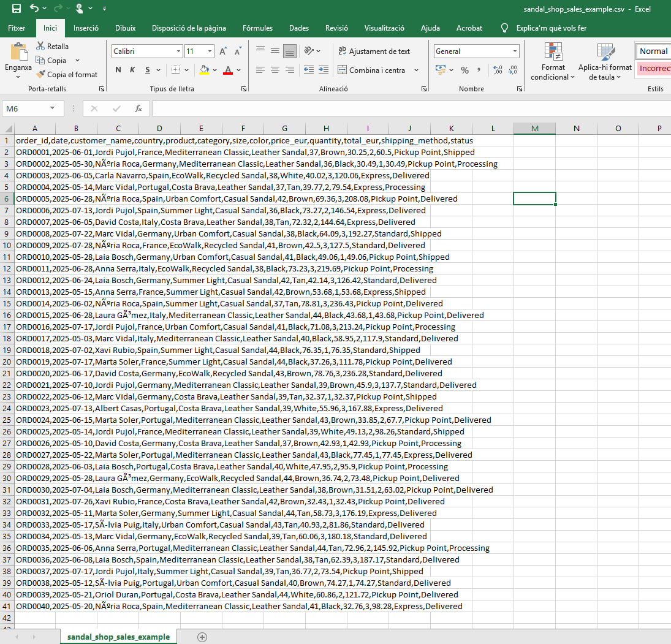
Task: Open the Calibri font name dropdown
Action: pos(178,51)
